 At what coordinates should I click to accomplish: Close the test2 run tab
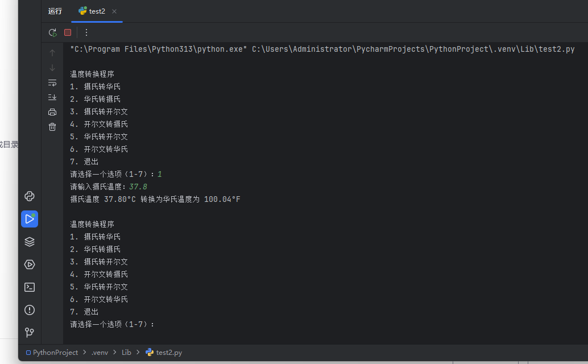coord(114,11)
